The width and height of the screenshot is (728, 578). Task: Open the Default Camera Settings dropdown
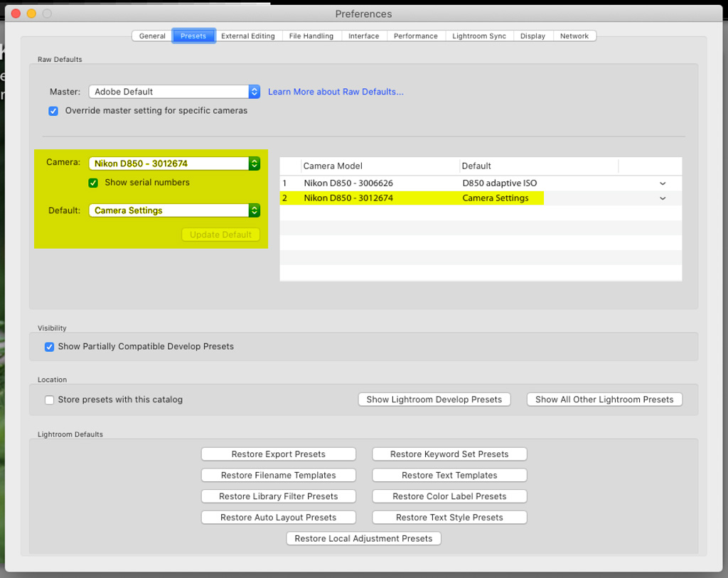[174, 210]
